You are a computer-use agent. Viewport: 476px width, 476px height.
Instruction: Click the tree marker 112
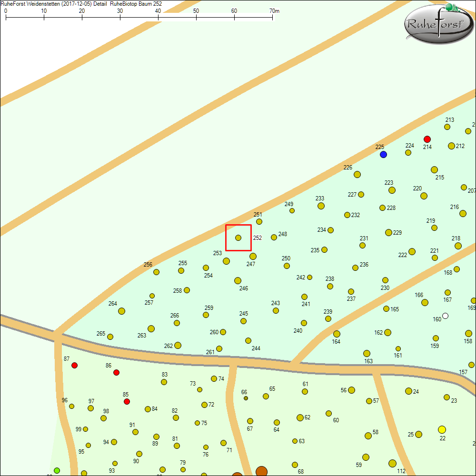[x=392, y=463]
